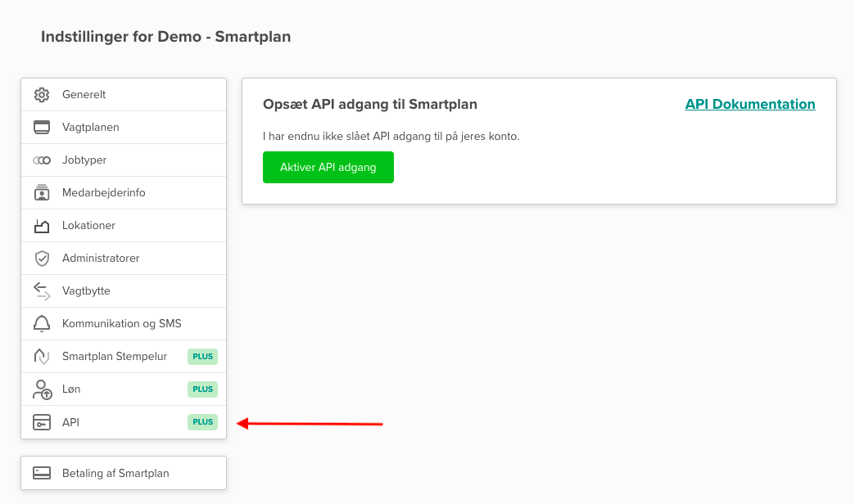
Task: Click the Smartplan Stempelur logo icon
Action: point(42,357)
